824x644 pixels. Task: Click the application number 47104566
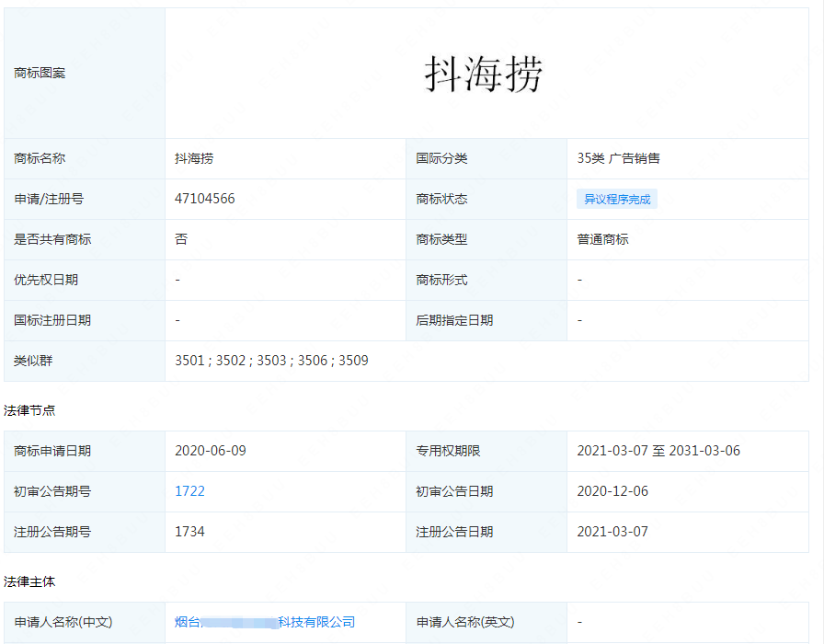tap(204, 199)
